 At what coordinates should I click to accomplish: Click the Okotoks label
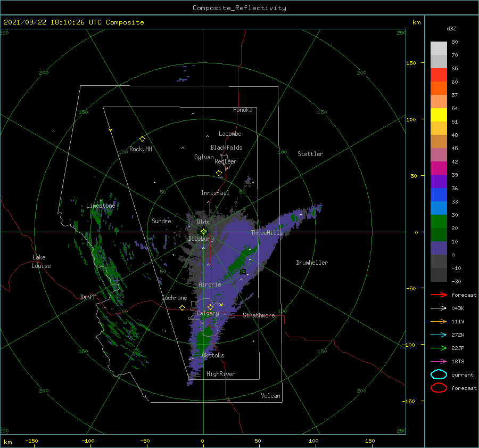[x=213, y=355]
